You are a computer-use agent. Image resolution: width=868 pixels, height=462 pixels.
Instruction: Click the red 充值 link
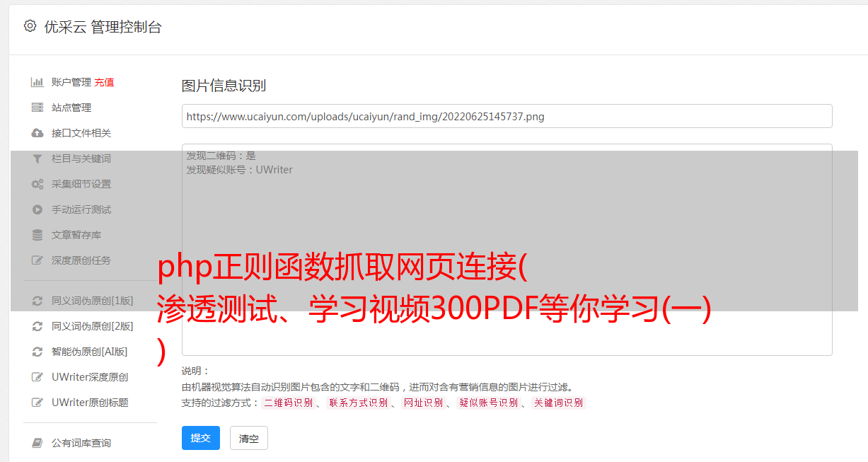[x=104, y=82]
